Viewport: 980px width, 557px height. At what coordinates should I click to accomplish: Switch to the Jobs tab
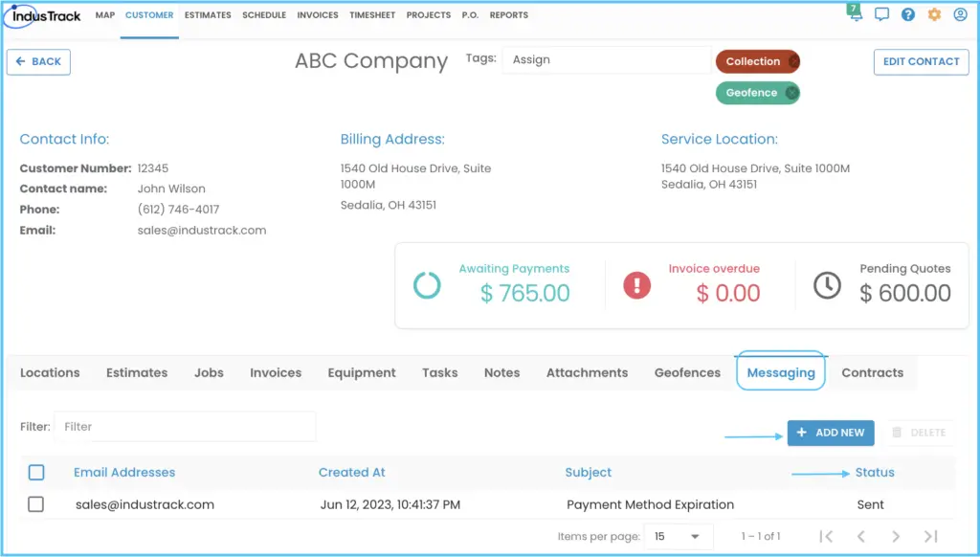pyautogui.click(x=209, y=372)
